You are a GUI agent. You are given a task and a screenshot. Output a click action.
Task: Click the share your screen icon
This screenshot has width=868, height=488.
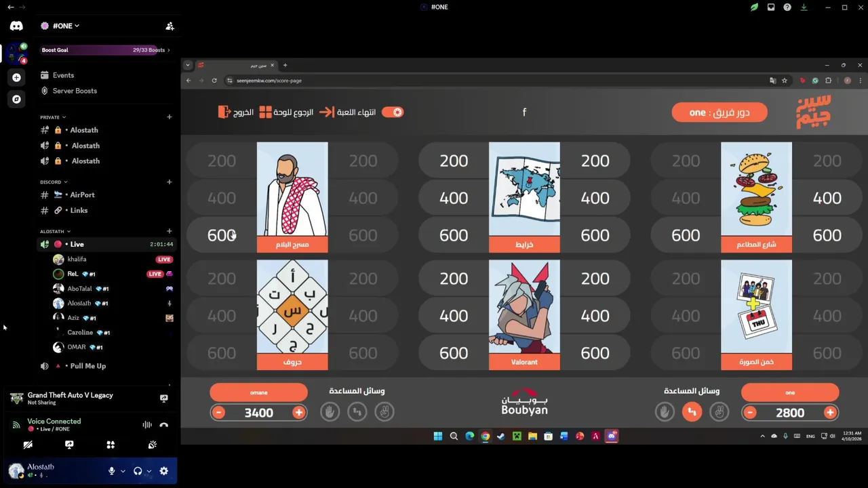[69, 445]
